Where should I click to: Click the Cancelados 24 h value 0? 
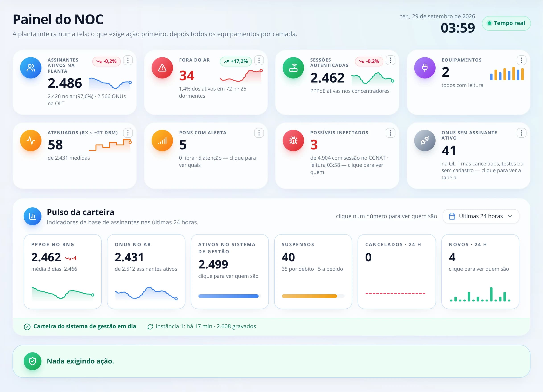[368, 257]
